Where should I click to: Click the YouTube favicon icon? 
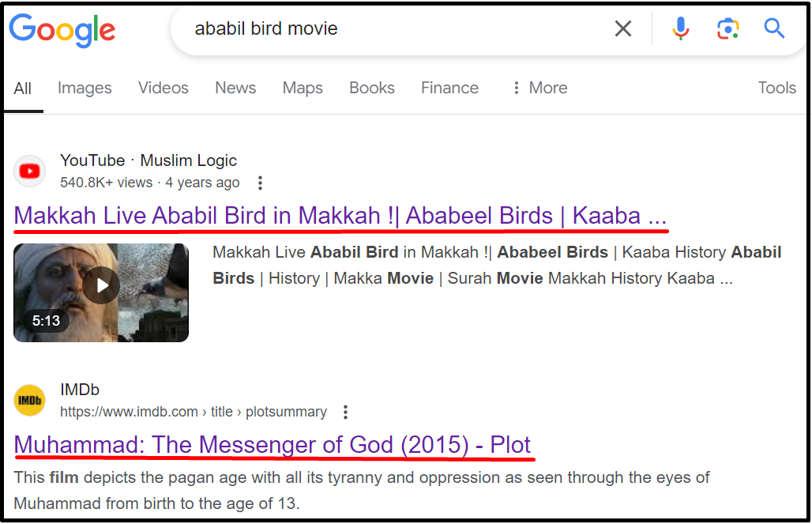pyautogui.click(x=29, y=171)
